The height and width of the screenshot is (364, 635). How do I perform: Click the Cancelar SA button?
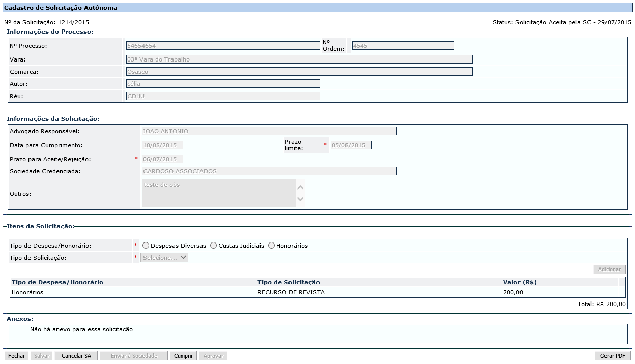tap(76, 356)
